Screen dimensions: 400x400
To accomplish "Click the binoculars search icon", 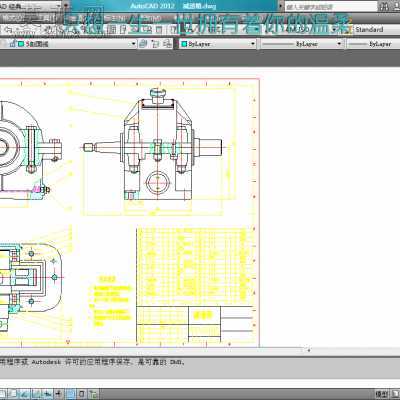I will pyautogui.click(x=383, y=6).
